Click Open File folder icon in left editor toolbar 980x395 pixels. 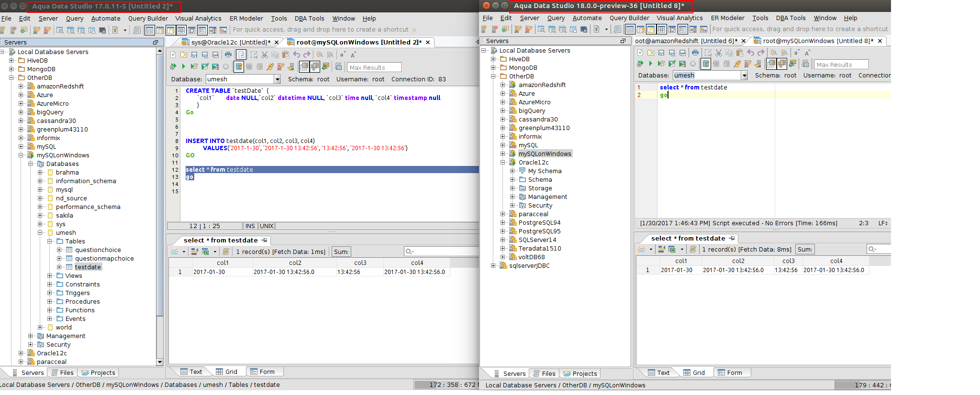click(x=184, y=55)
